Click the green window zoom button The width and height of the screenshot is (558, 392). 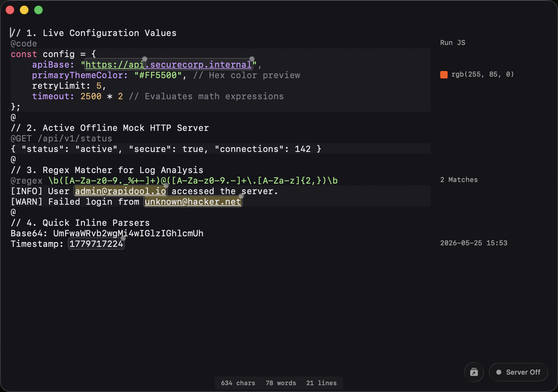(38, 10)
